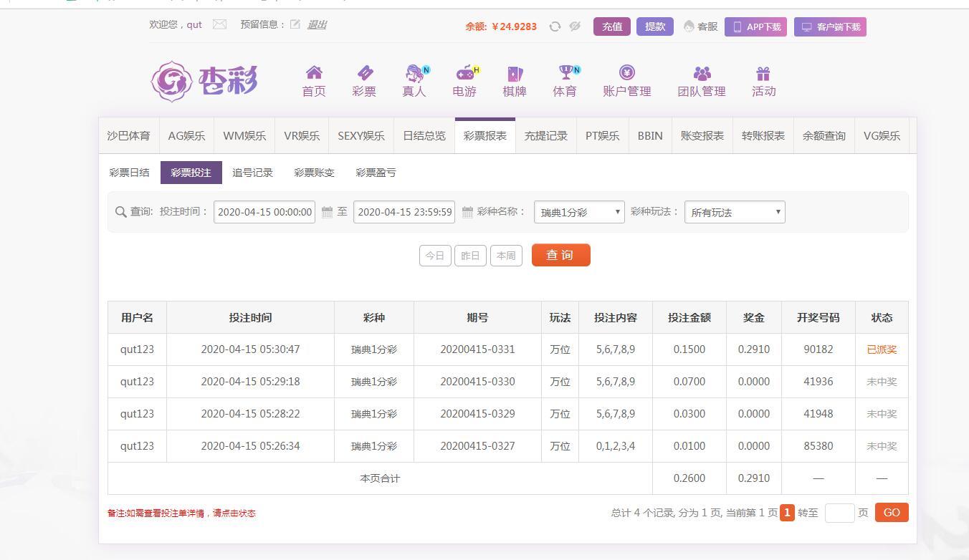
Task: Expand the 彩种名称 dropdown
Action: (x=579, y=212)
